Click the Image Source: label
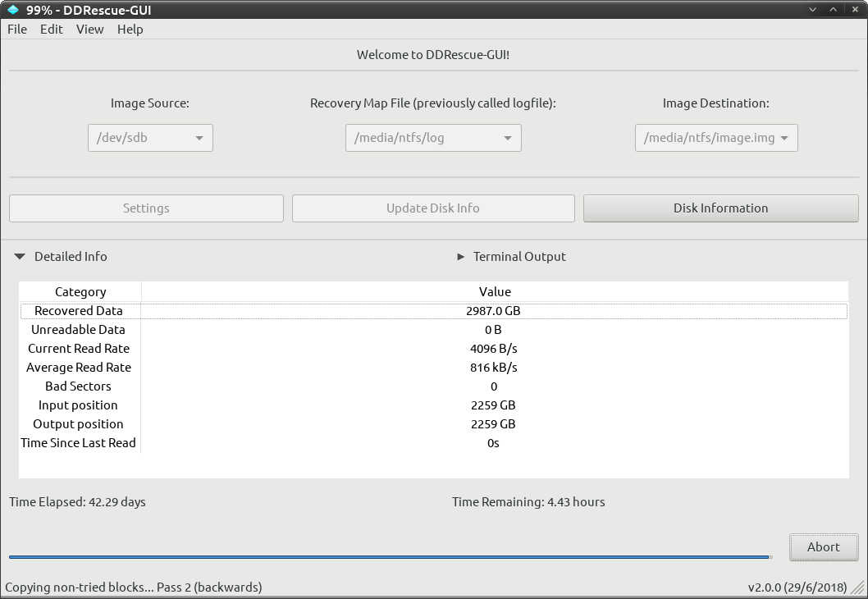 click(150, 103)
